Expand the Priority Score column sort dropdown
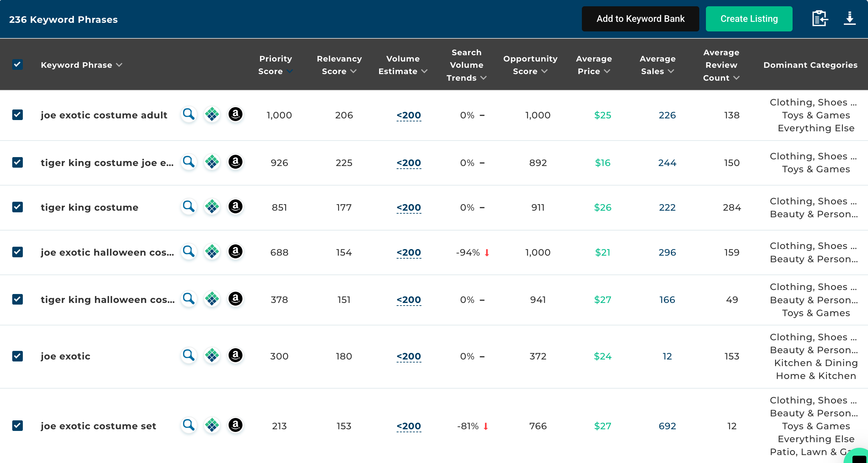The height and width of the screenshot is (463, 868). pyautogui.click(x=290, y=71)
